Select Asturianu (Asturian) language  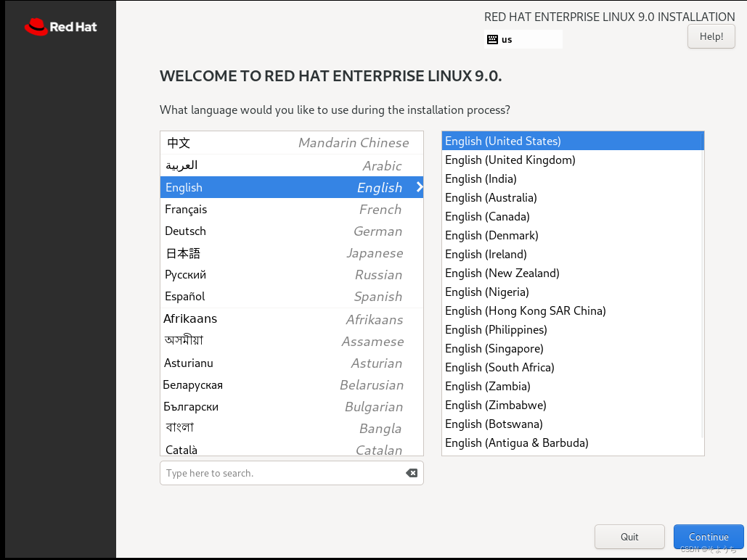(x=292, y=363)
